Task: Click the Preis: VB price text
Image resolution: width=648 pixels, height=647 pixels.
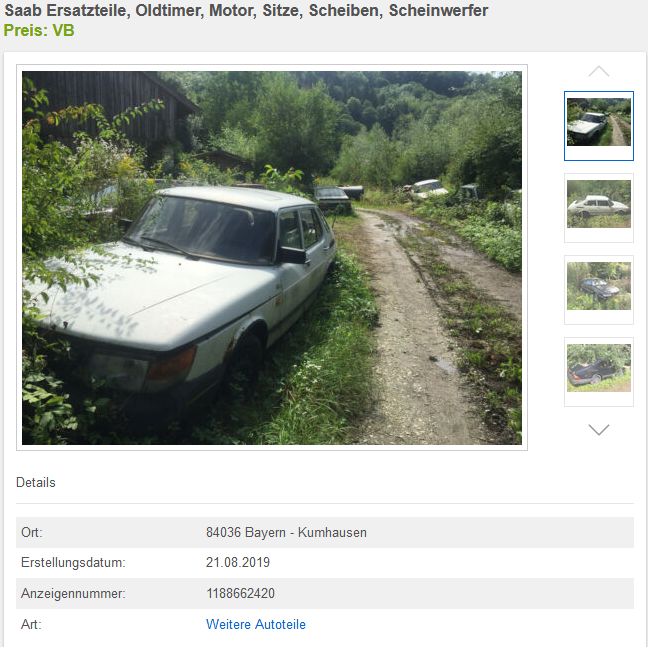Action: click(39, 30)
